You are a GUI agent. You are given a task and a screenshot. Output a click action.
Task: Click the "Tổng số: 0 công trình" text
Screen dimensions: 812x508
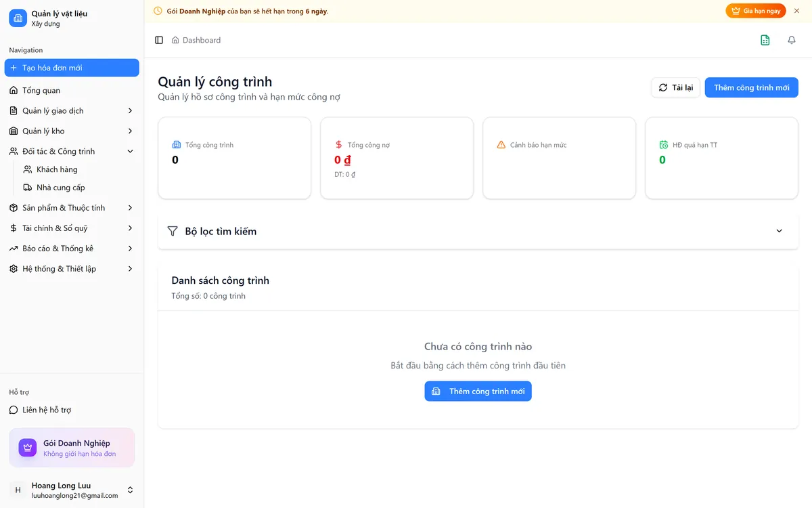(208, 296)
